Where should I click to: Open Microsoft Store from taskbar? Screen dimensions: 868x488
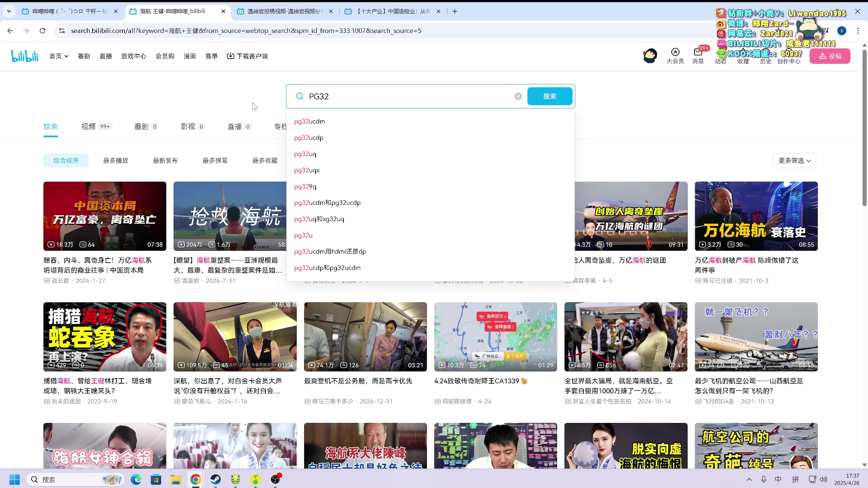pyautogui.click(x=156, y=480)
